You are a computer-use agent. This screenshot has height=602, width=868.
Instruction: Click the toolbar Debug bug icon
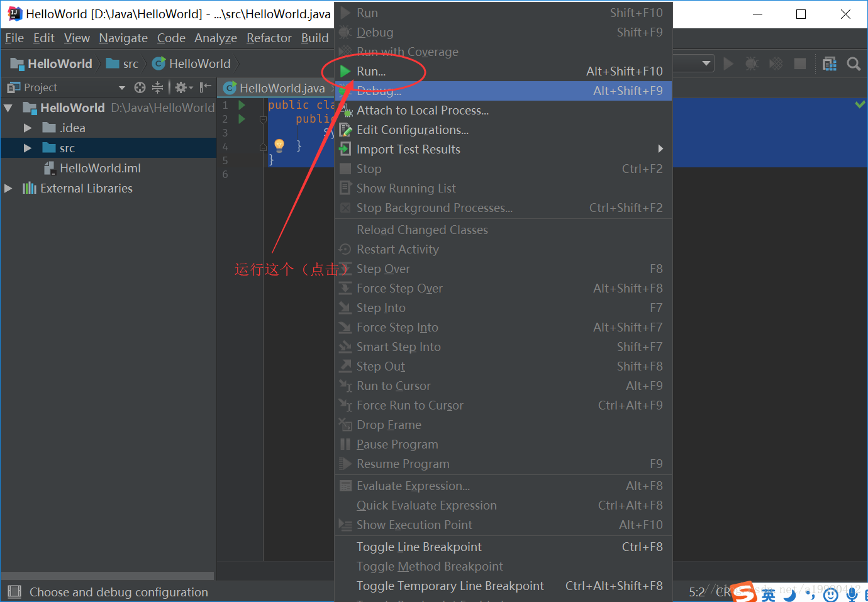pos(752,64)
